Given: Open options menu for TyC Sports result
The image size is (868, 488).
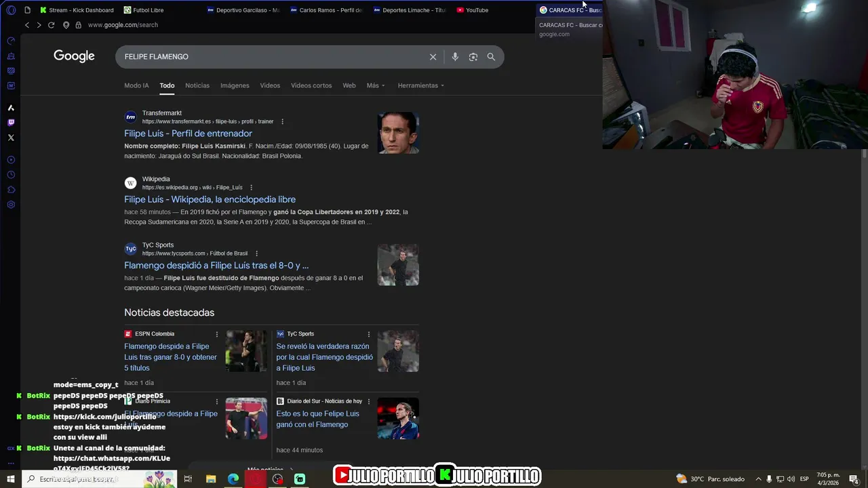Looking at the screenshot, I should click(x=256, y=253).
